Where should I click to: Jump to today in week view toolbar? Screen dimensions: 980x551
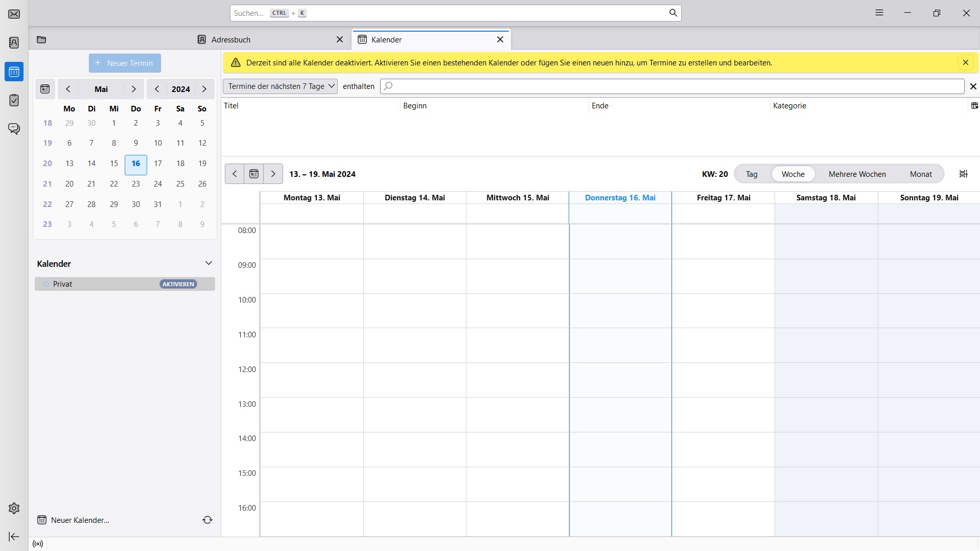click(x=254, y=174)
